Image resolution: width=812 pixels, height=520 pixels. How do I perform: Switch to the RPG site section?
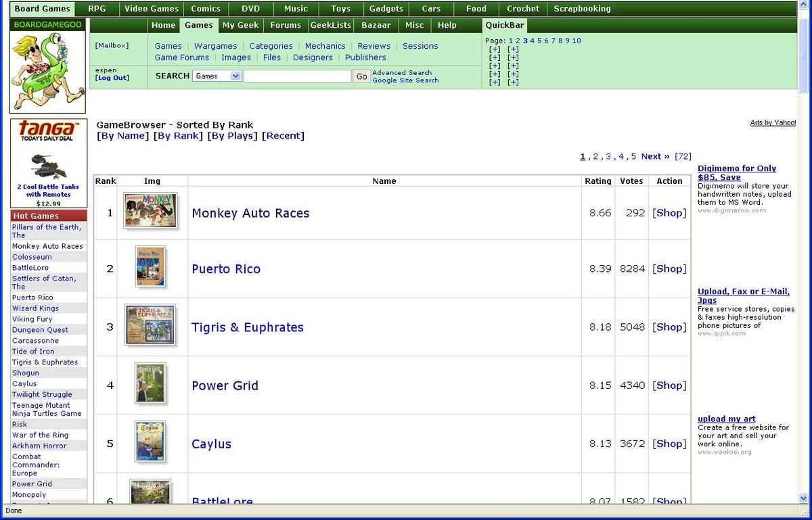click(x=97, y=9)
